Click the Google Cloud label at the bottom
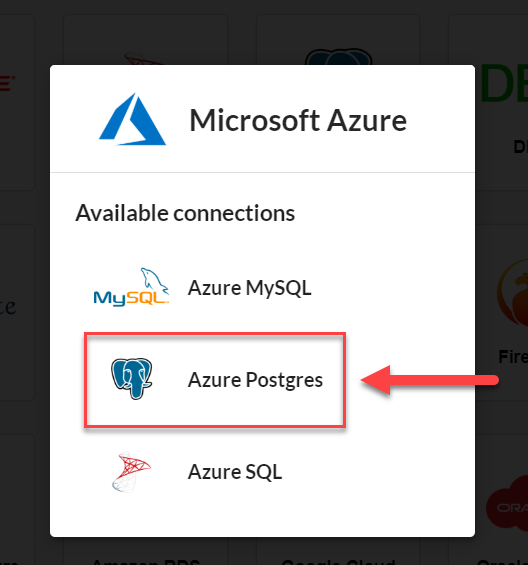 pos(338,562)
